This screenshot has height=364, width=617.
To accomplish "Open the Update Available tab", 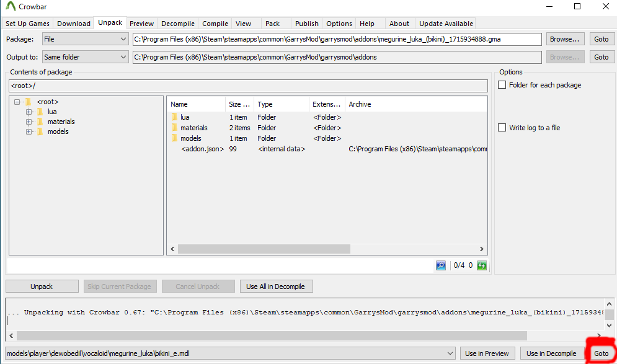I will point(446,24).
